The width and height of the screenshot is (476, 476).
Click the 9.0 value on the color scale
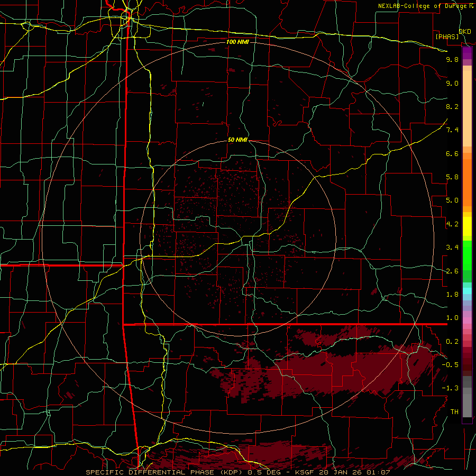coord(452,84)
